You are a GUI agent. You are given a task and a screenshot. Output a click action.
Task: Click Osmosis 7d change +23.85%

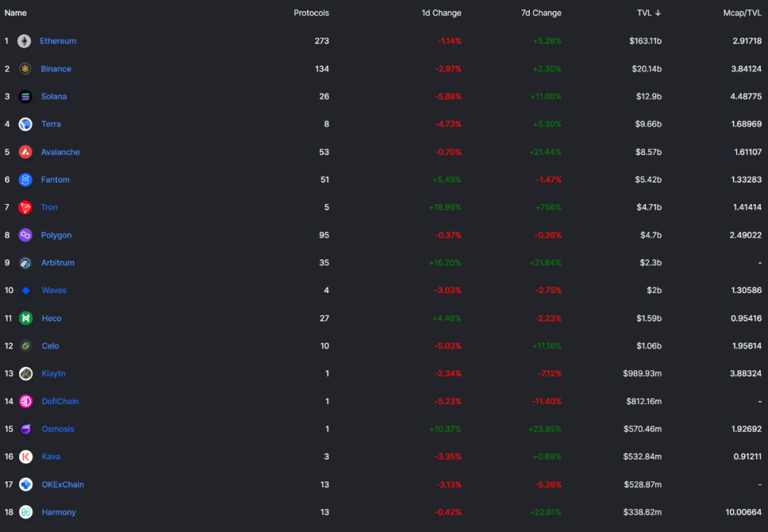point(545,429)
